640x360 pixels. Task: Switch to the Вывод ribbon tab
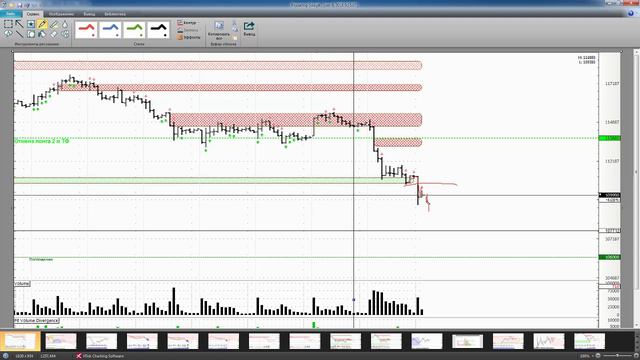pos(89,14)
